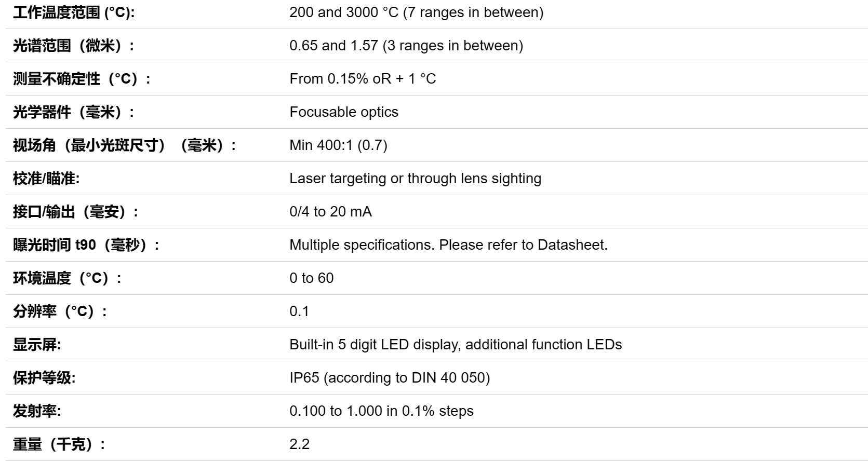This screenshot has width=868, height=462.
Task: Click the 发射率 emissivity row label
Action: click(37, 411)
